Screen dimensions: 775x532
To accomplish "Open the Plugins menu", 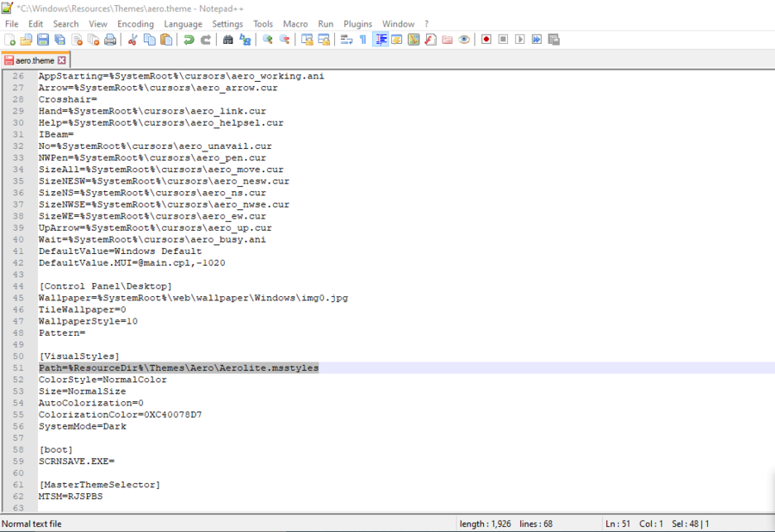I will [358, 24].
